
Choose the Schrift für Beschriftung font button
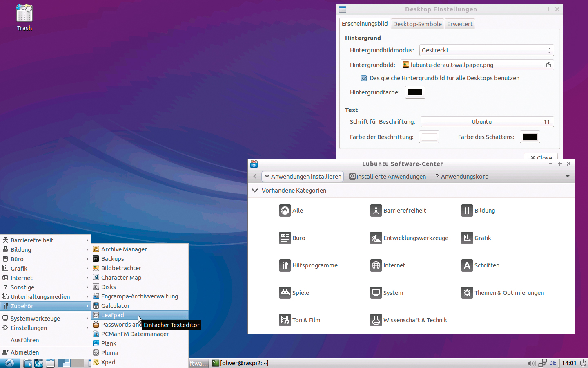tap(487, 122)
